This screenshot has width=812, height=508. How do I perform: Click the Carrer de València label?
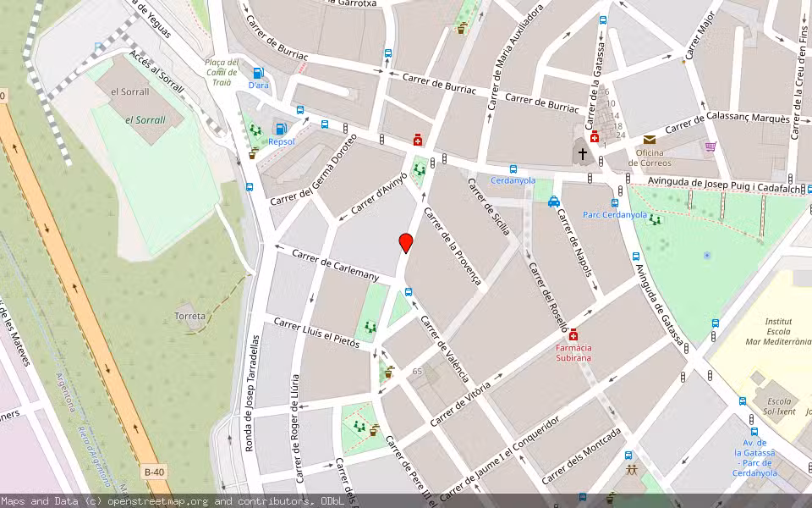point(445,349)
